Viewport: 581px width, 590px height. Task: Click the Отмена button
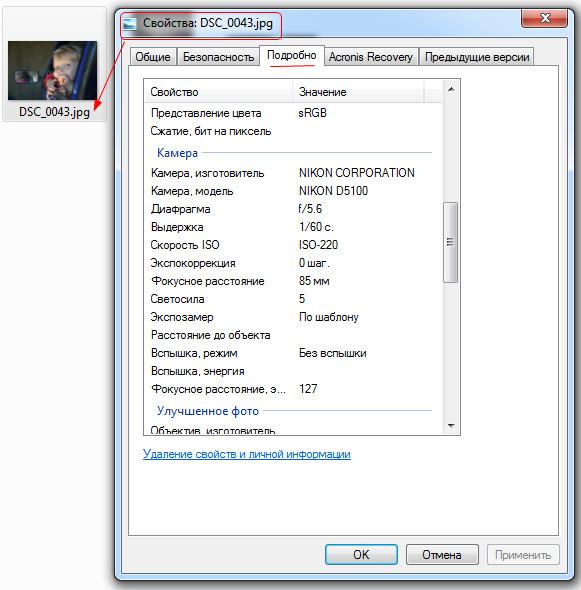tap(442, 554)
